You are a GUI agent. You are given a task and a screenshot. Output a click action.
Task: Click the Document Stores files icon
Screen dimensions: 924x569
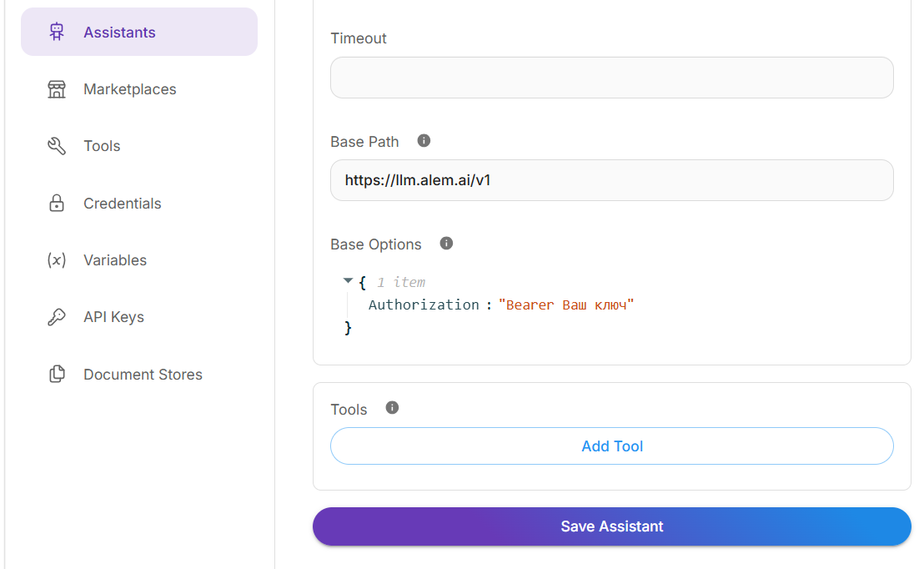[x=57, y=375]
